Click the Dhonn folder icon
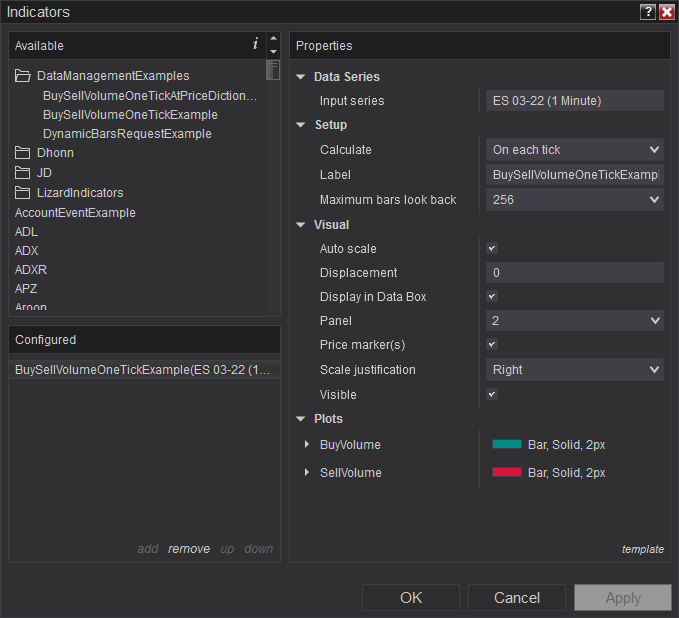Image resolution: width=679 pixels, height=618 pixels. tap(23, 154)
